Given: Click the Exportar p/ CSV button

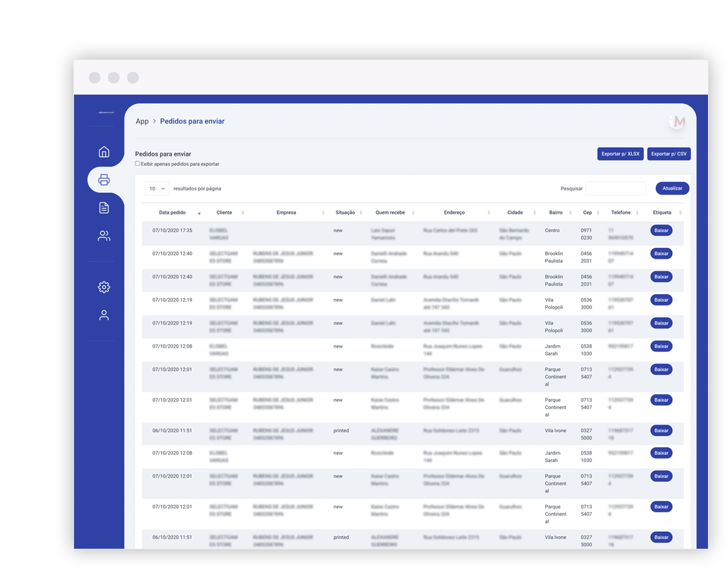Looking at the screenshot, I should (669, 154).
